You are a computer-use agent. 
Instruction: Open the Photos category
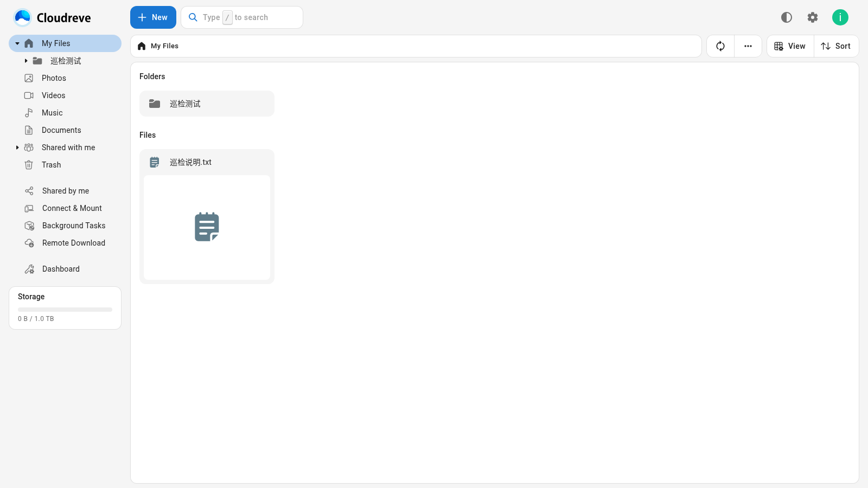[x=65, y=78]
